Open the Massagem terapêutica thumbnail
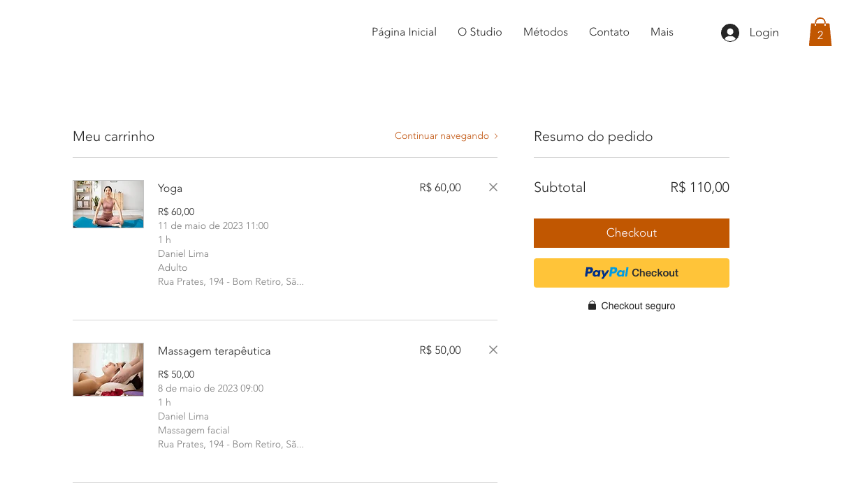 pos(108,369)
